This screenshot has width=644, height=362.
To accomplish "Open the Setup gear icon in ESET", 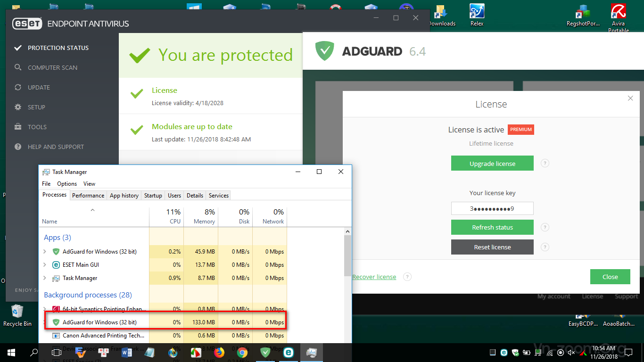I will pyautogui.click(x=18, y=107).
